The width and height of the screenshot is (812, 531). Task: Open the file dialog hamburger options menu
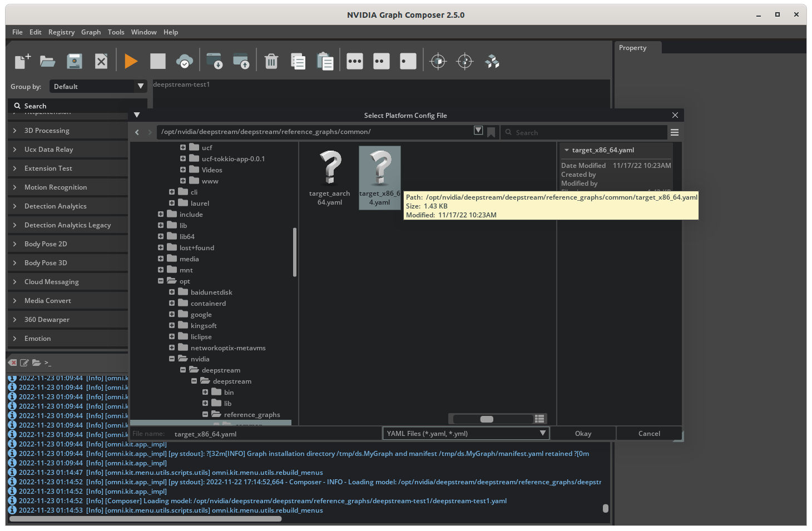tap(675, 132)
